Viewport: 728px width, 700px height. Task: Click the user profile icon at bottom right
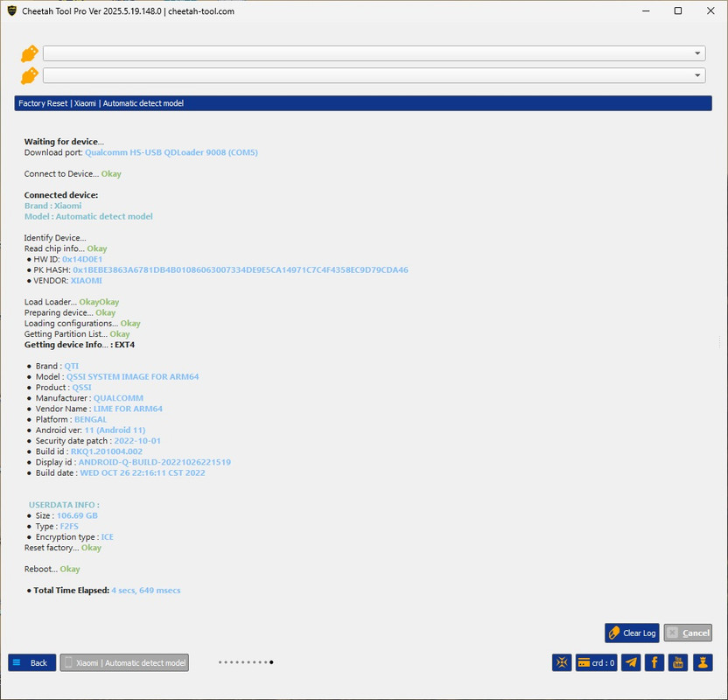click(703, 663)
